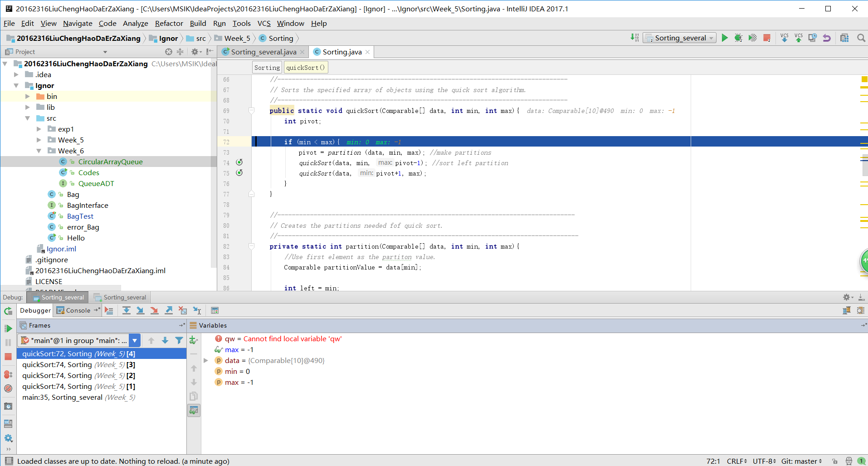Collapse the Ignor module node
Viewport: 868px width, 466px height.
click(x=16, y=85)
